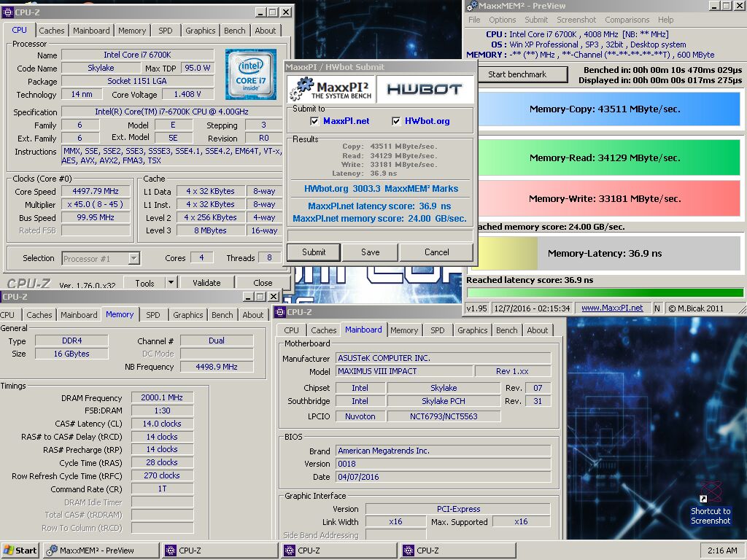Open the Processor #1 selection dropdown

134,258
